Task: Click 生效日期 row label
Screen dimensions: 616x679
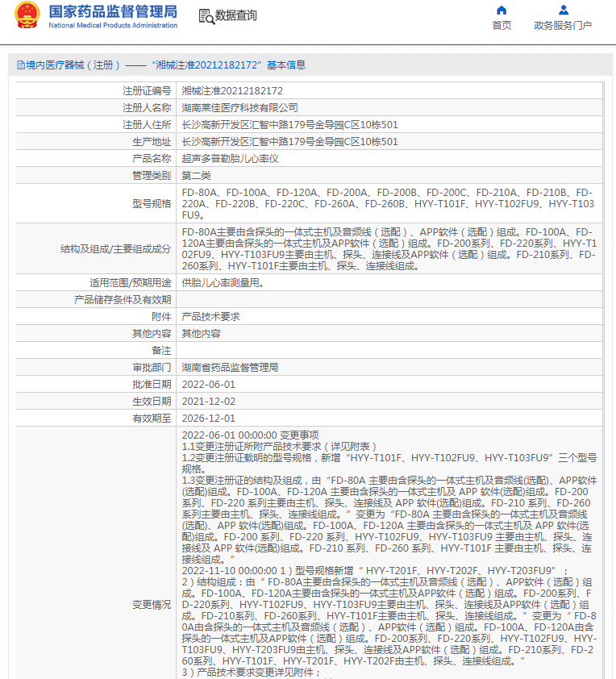Action: 152,402
